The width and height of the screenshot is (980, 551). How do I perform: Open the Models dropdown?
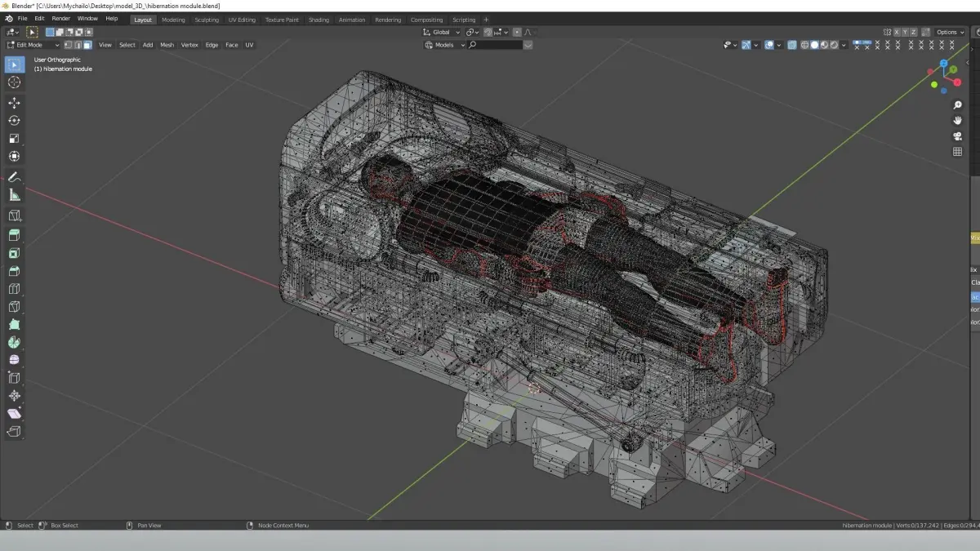coord(444,45)
